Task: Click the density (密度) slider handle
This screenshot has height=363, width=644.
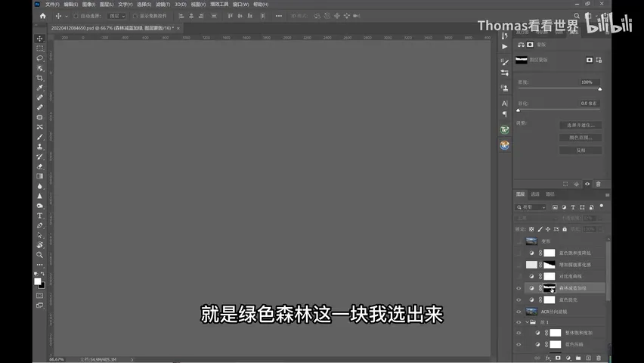Action: [599, 88]
